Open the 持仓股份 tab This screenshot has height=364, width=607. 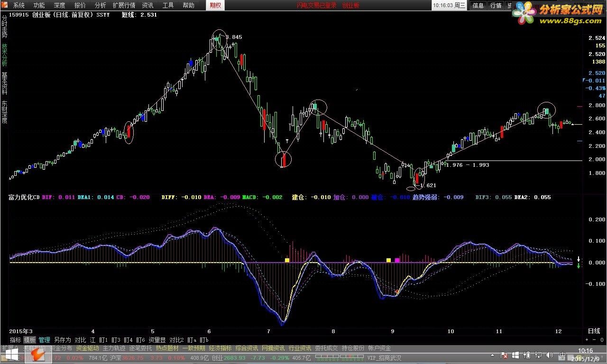(353, 348)
